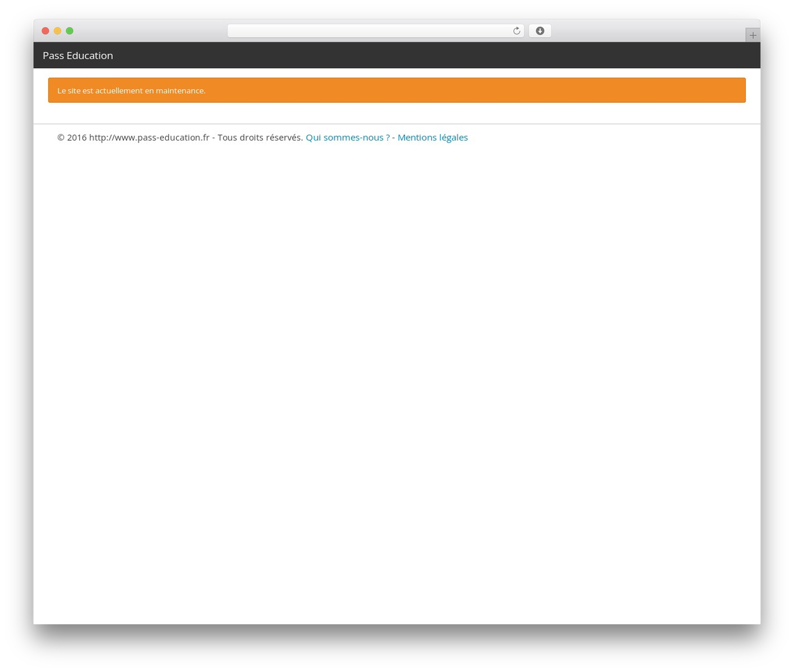Open the downloads arrow icon
Screen dimensions: 794x672
(540, 31)
